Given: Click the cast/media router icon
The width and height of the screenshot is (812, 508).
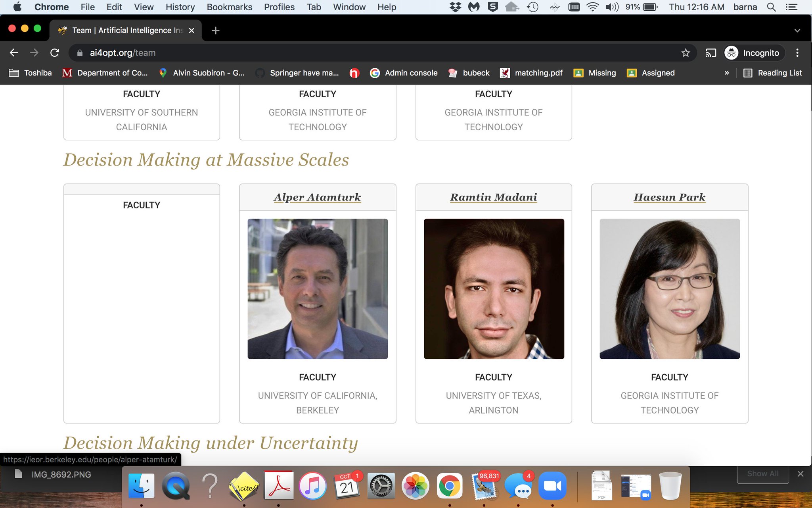Looking at the screenshot, I should tap(710, 53).
